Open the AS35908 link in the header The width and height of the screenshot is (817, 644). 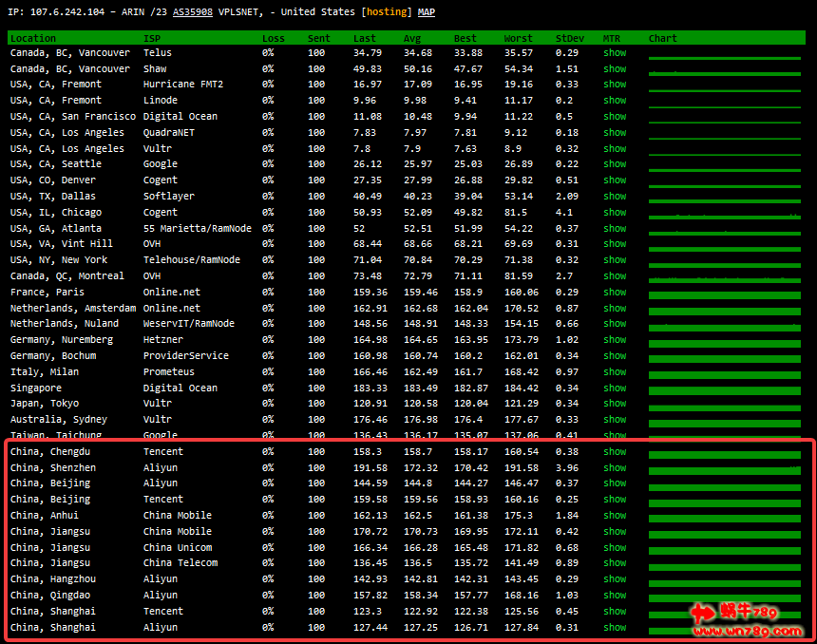pyautogui.click(x=192, y=11)
